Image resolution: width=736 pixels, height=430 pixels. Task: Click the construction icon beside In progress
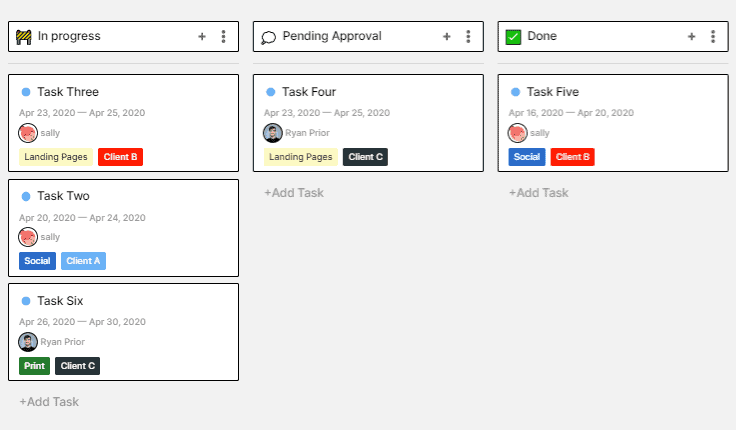point(24,37)
